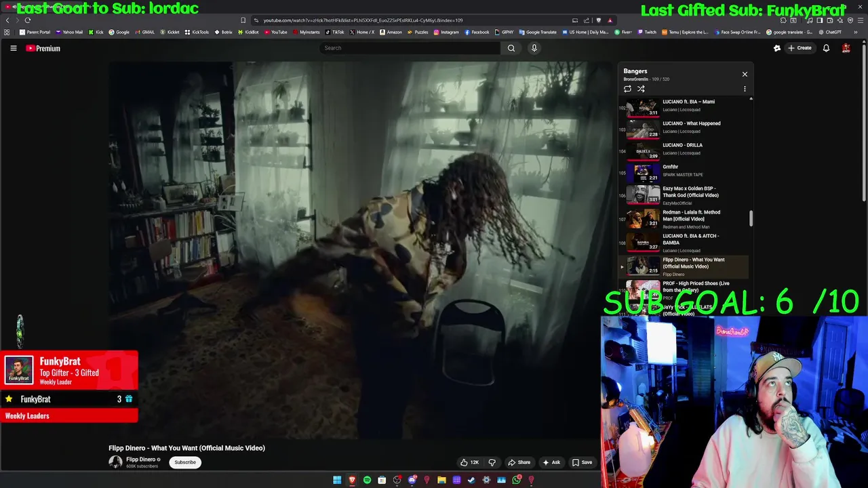The width and height of the screenshot is (868, 488).
Task: Toggle shuffle playlist in Bangers panel
Action: click(641, 89)
